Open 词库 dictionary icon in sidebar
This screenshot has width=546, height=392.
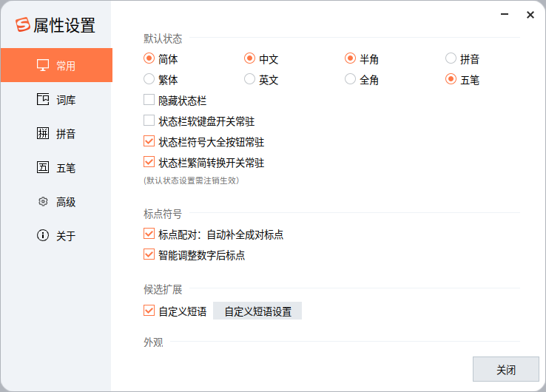(43, 99)
